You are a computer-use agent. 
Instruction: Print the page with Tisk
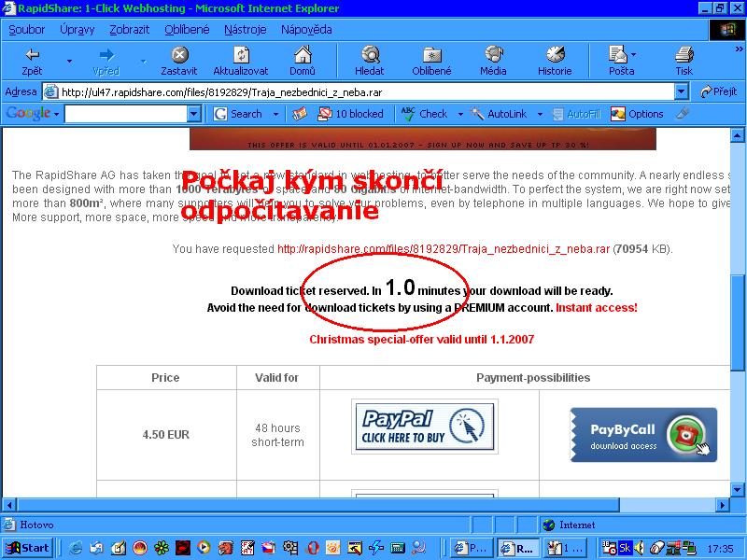(x=684, y=62)
